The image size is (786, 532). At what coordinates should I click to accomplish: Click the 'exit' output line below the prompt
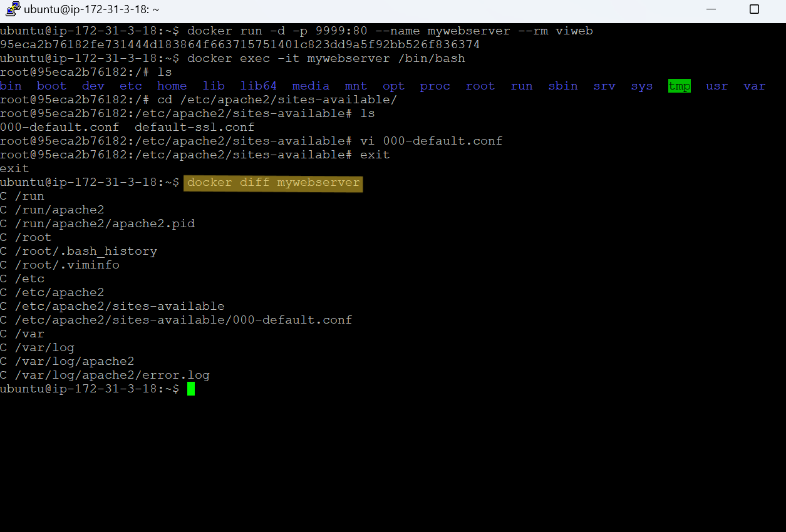coord(14,169)
